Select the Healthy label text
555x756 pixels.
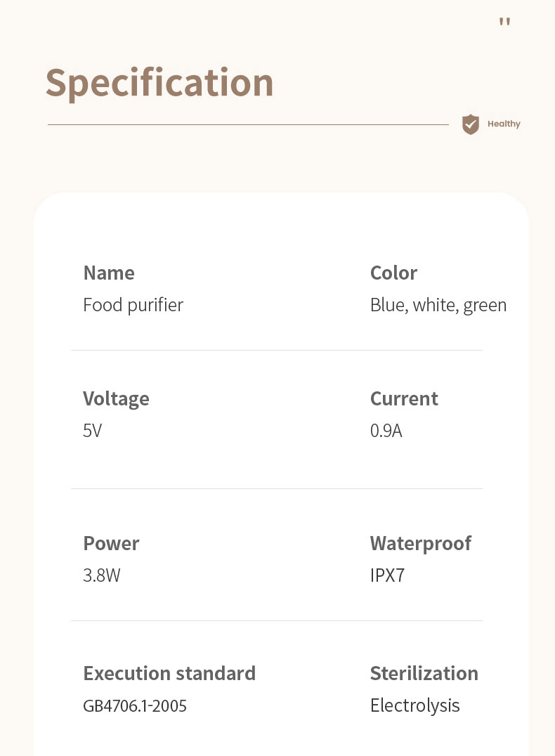click(504, 124)
